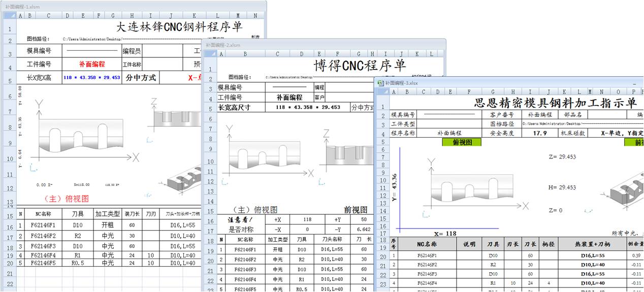The image size is (644, 292).
Task: Click H= 29.453 text in 补面编程-3.xlsx
Action: click(x=562, y=187)
